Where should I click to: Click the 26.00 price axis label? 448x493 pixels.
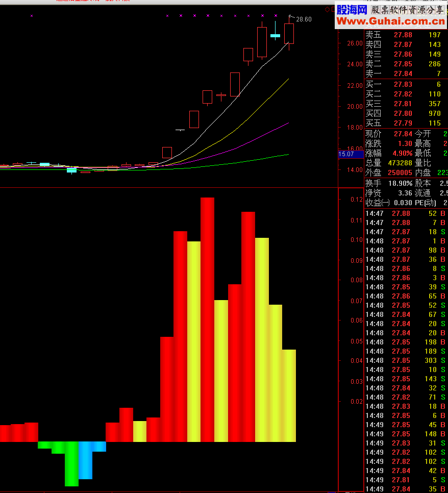tap(355, 43)
